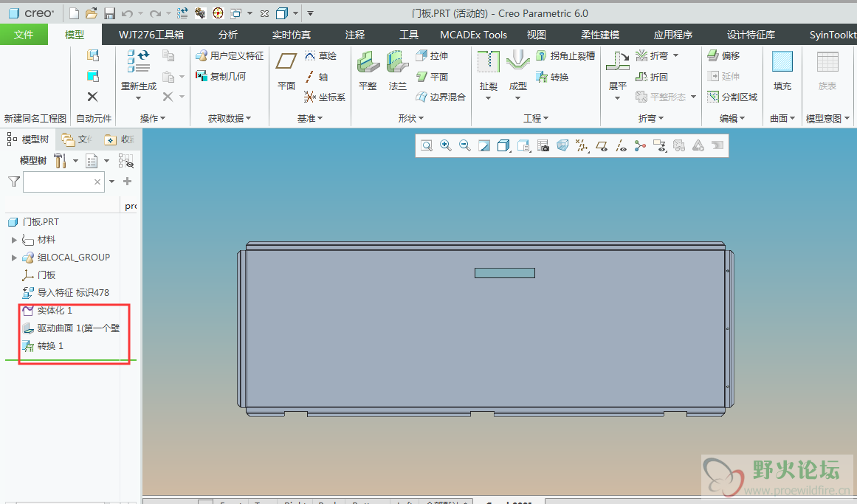The height and width of the screenshot is (504, 857).
Task: Expand the Get Data (获取数据) group menu
Action: pos(230,118)
